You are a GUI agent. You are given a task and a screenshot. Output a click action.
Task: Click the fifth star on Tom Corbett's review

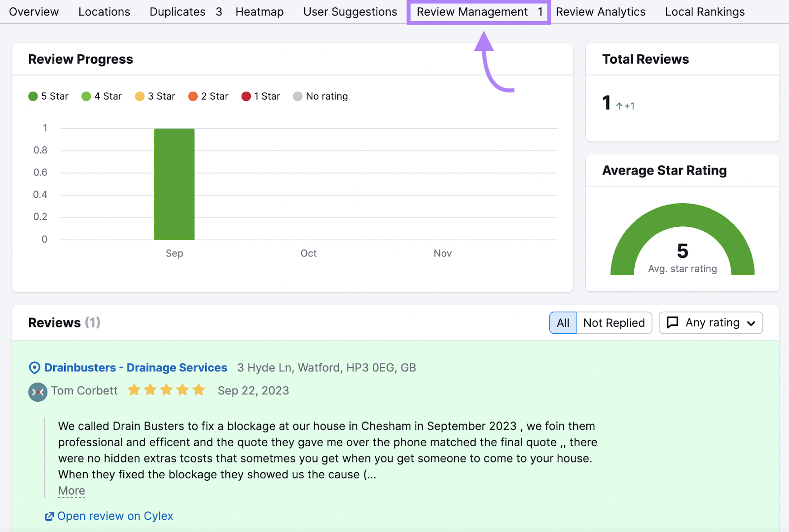tap(199, 390)
